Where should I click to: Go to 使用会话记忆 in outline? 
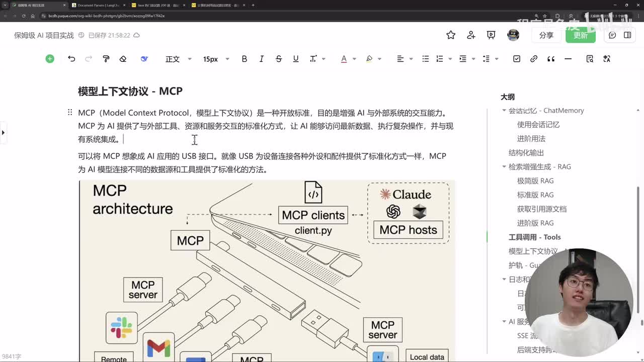538,125
